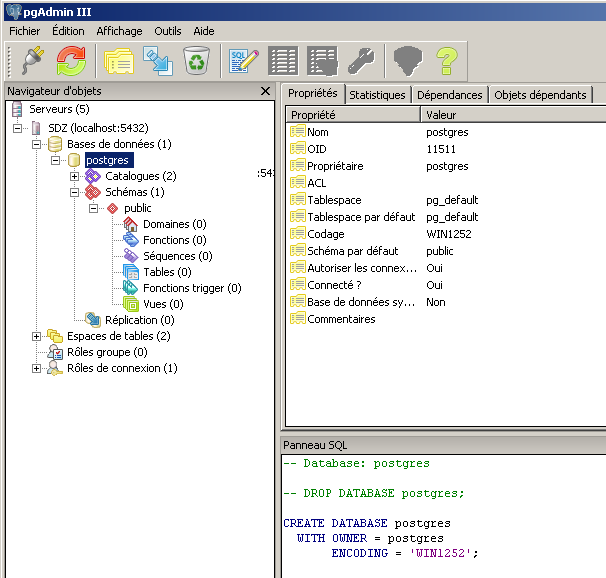Open the SQL query tool icon
Viewport: 606px width, 578px height.
coord(244,61)
